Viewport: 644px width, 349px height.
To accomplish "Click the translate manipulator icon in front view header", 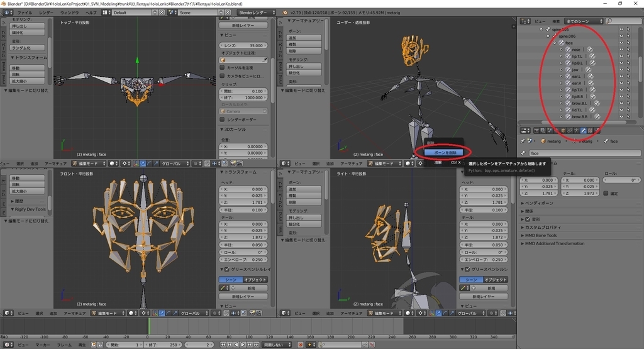I will pyautogui.click(x=162, y=313).
